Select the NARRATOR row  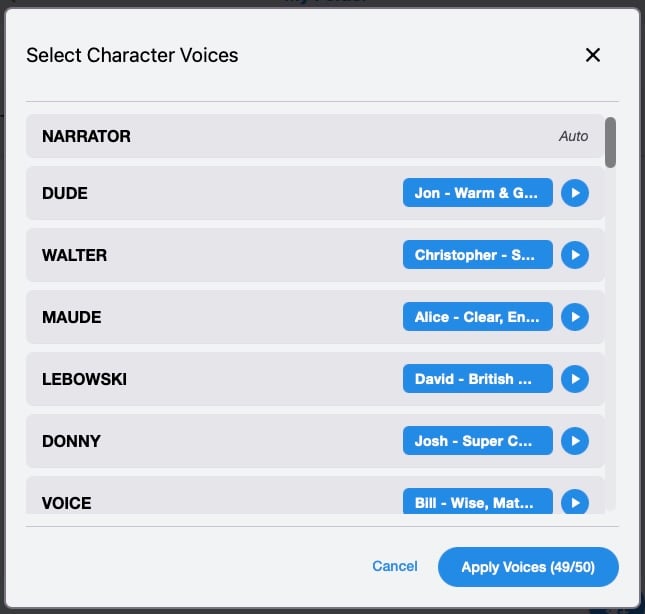[300, 136]
